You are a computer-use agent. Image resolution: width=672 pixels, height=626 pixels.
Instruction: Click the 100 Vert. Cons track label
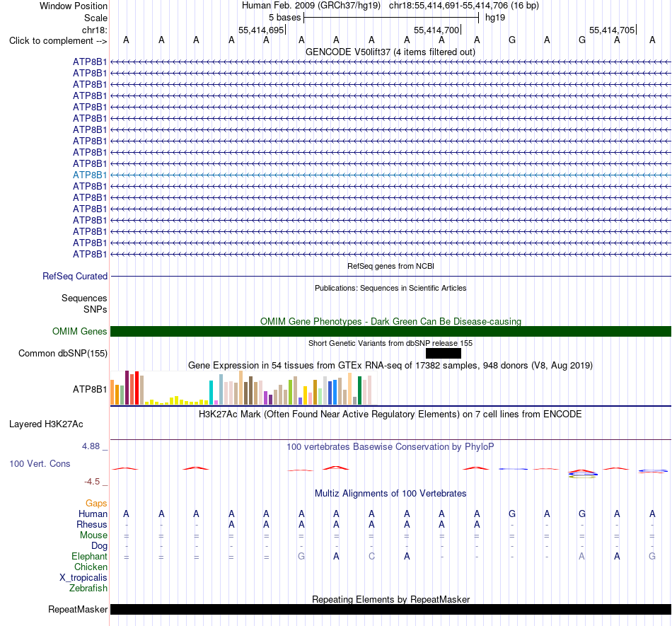[40, 463]
